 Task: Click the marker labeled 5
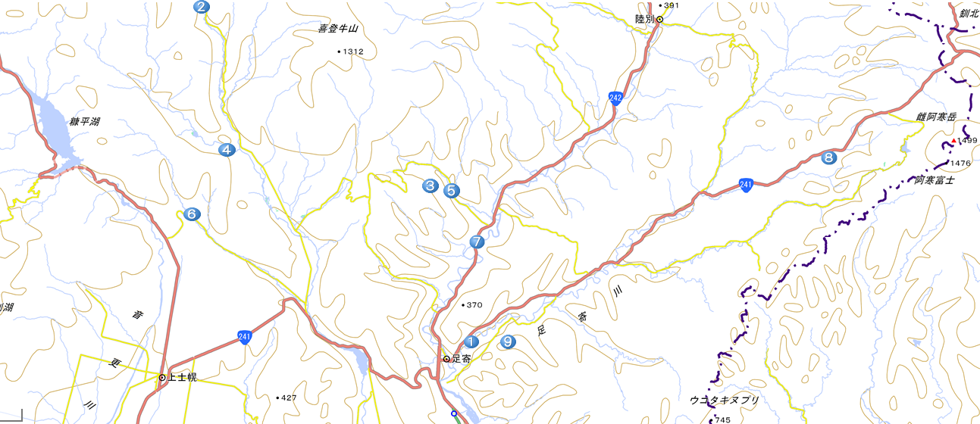(451, 191)
